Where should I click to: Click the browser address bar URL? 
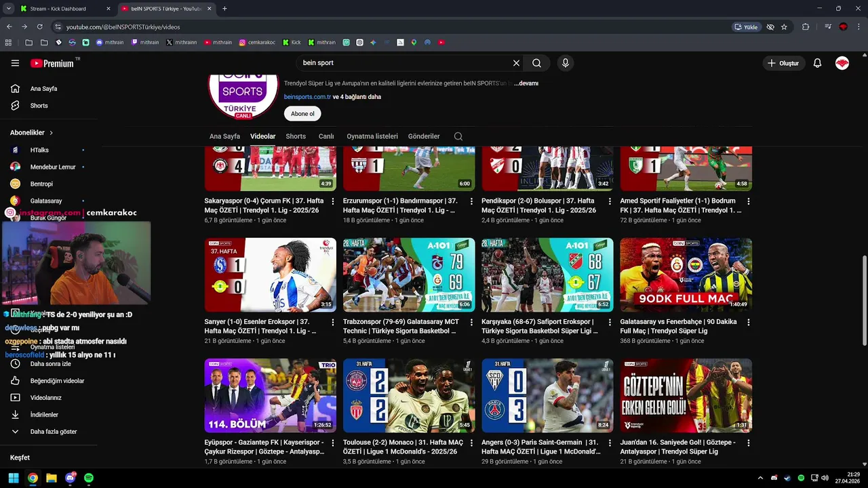tap(123, 27)
